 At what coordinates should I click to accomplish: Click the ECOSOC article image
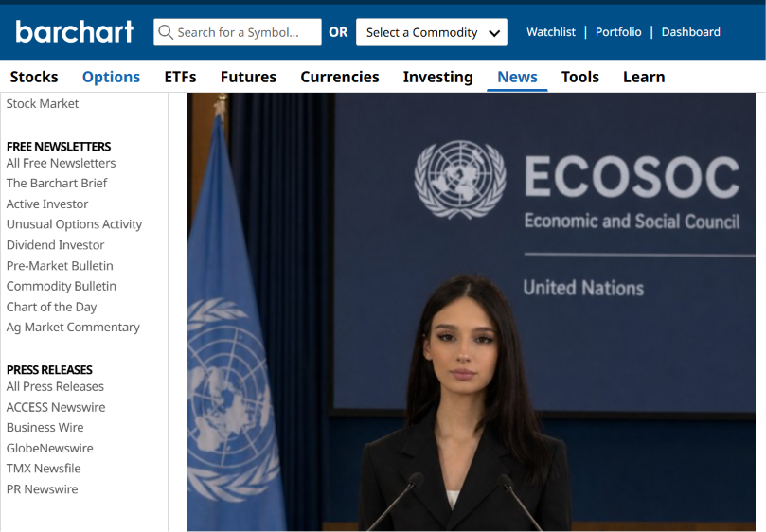coord(472,311)
